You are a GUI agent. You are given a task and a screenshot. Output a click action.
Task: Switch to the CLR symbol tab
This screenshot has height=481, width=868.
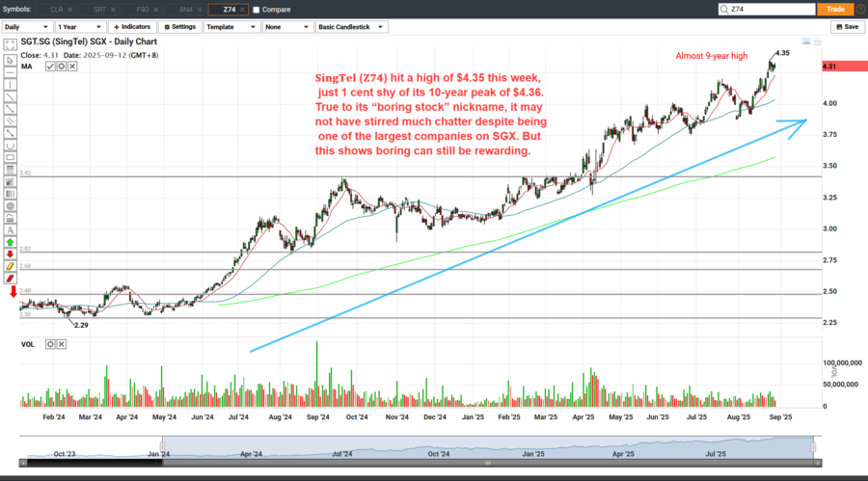coord(56,10)
